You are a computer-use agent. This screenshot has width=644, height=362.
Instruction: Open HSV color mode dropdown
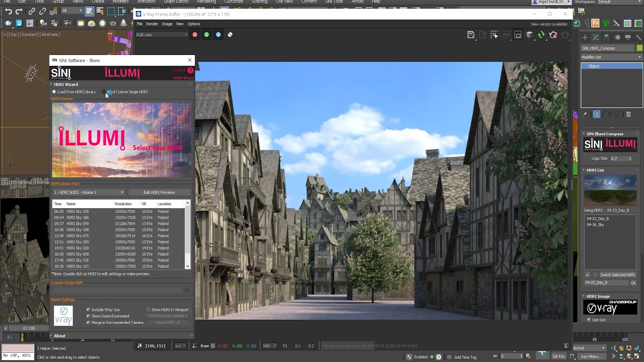(x=270, y=346)
